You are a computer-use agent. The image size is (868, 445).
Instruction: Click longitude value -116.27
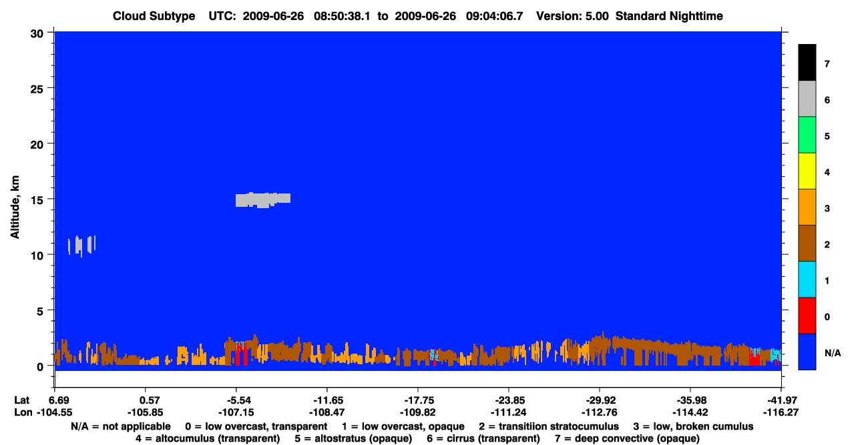click(781, 412)
